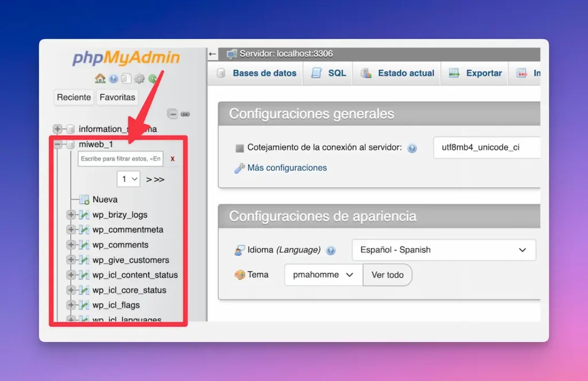This screenshot has height=381, width=588.
Task: Click the server icon next to localhost:3306
Action: point(232,54)
